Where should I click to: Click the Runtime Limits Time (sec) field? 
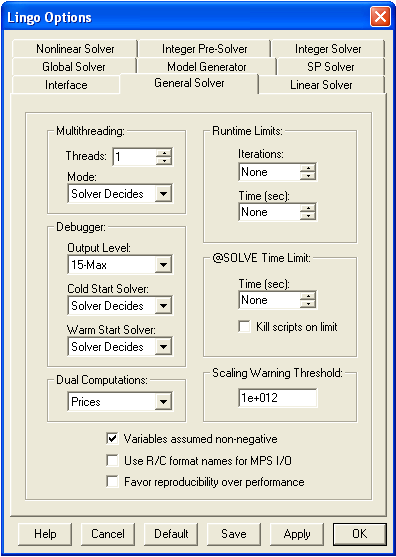pyautogui.click(x=269, y=212)
